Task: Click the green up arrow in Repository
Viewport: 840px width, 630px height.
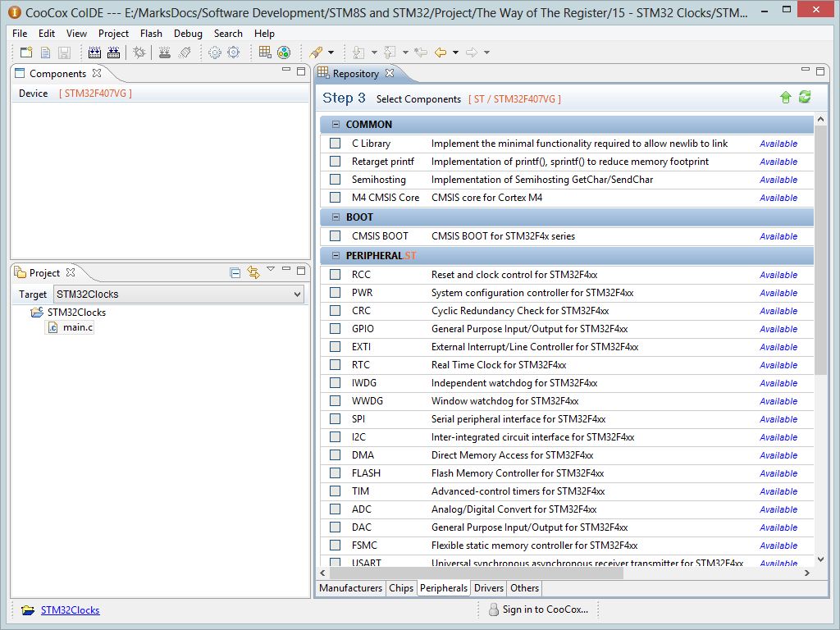Action: click(785, 98)
